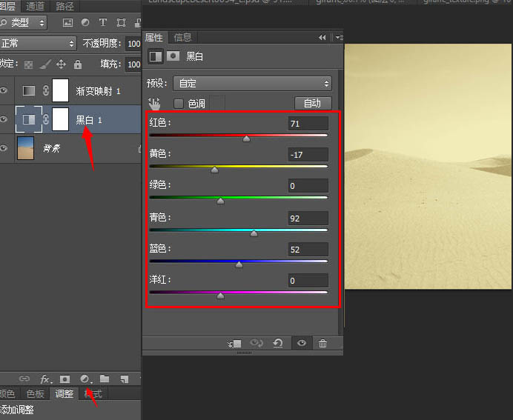
Task: Toggle visibility of the 背景 layer
Action: pyautogui.click(x=4, y=148)
